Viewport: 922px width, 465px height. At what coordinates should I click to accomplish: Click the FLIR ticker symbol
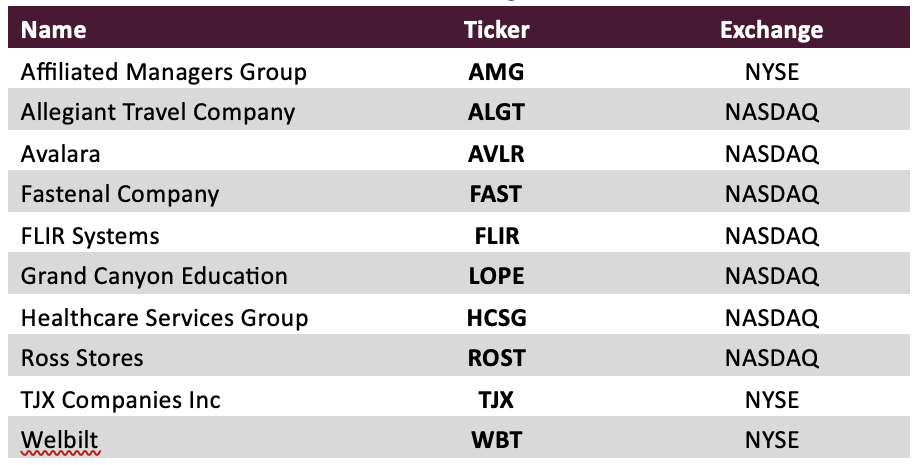[x=496, y=236]
